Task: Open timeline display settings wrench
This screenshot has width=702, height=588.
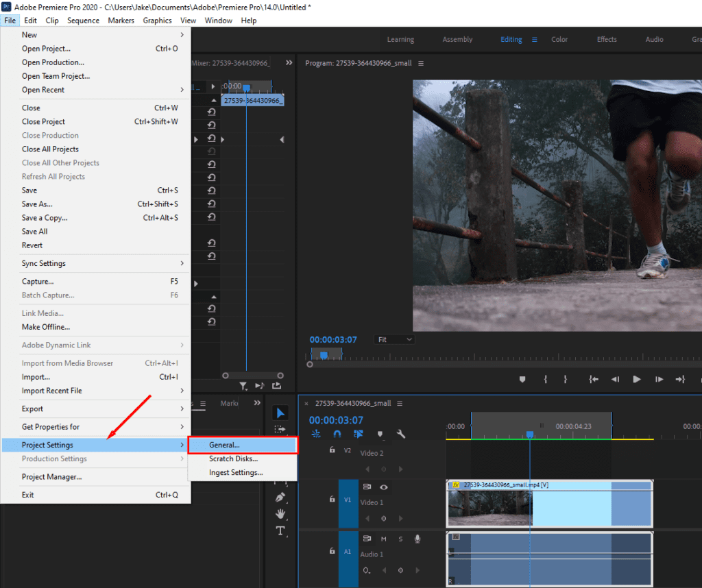Action: [401, 434]
